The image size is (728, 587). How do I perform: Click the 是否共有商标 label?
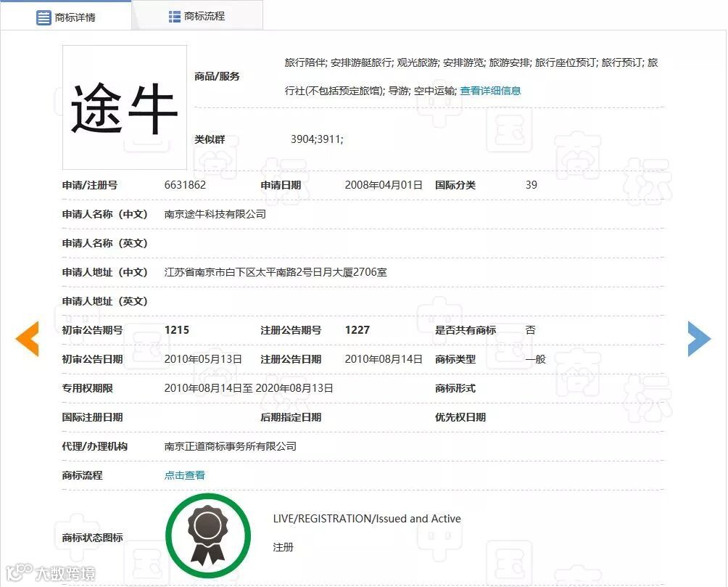point(466,330)
